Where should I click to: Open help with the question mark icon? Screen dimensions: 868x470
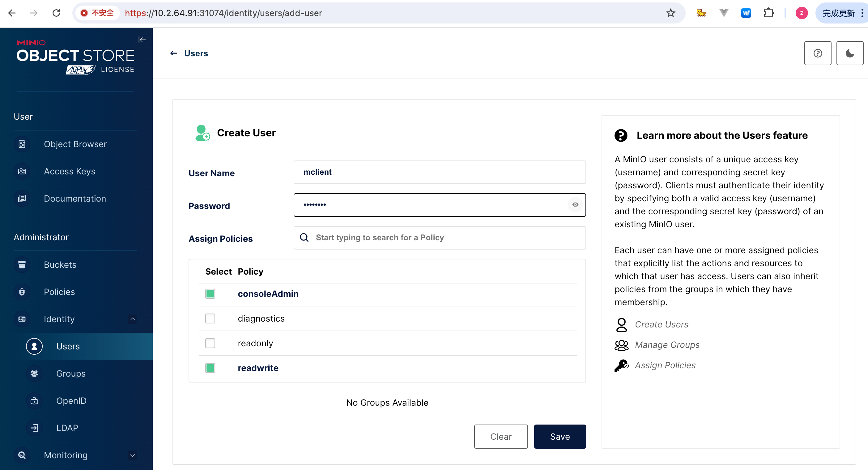tap(817, 53)
